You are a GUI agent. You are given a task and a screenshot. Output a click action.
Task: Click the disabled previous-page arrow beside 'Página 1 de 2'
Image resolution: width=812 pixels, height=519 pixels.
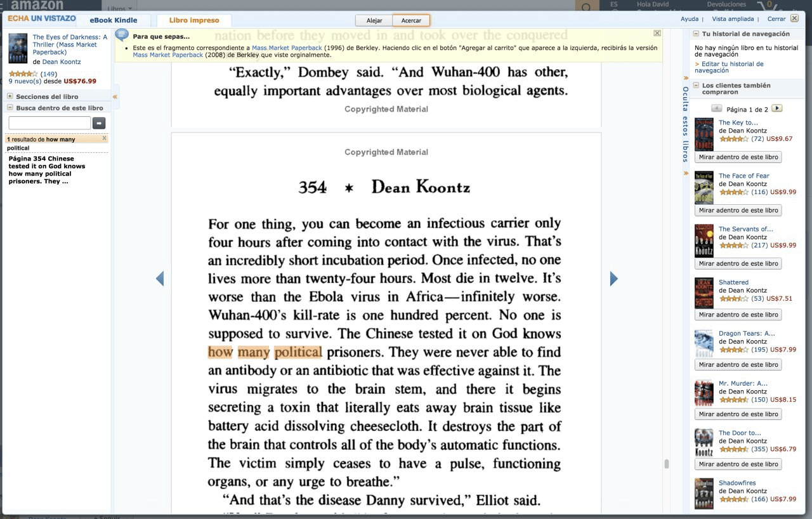click(717, 108)
